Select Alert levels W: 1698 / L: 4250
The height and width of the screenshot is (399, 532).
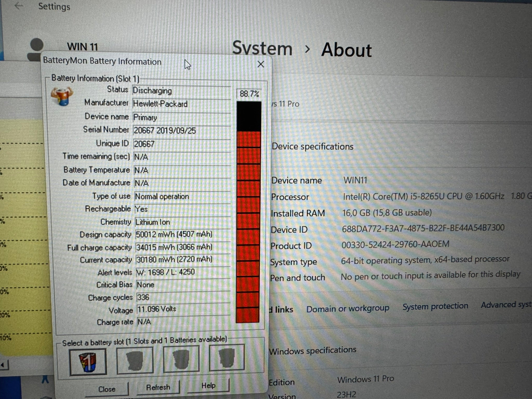(x=183, y=272)
